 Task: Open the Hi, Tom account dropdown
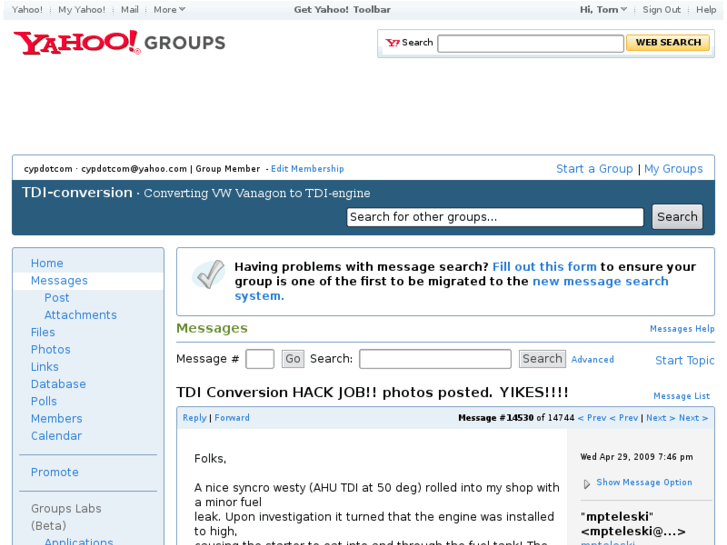603,9
